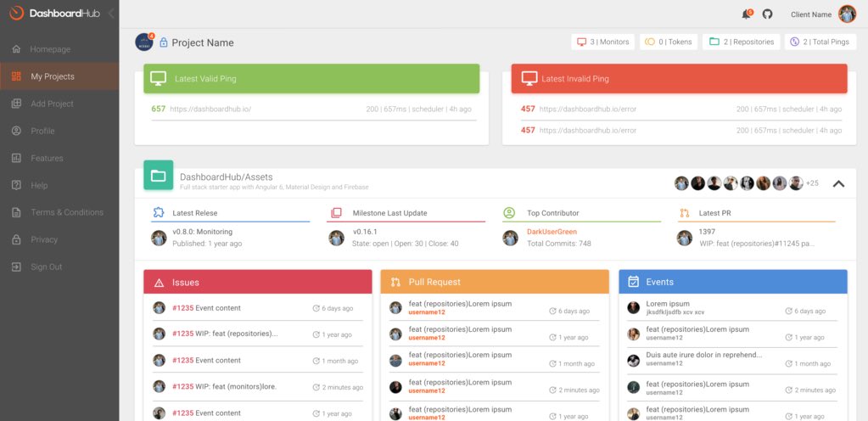
Task: Open the issue dated 6 days ago
Action: (257, 308)
